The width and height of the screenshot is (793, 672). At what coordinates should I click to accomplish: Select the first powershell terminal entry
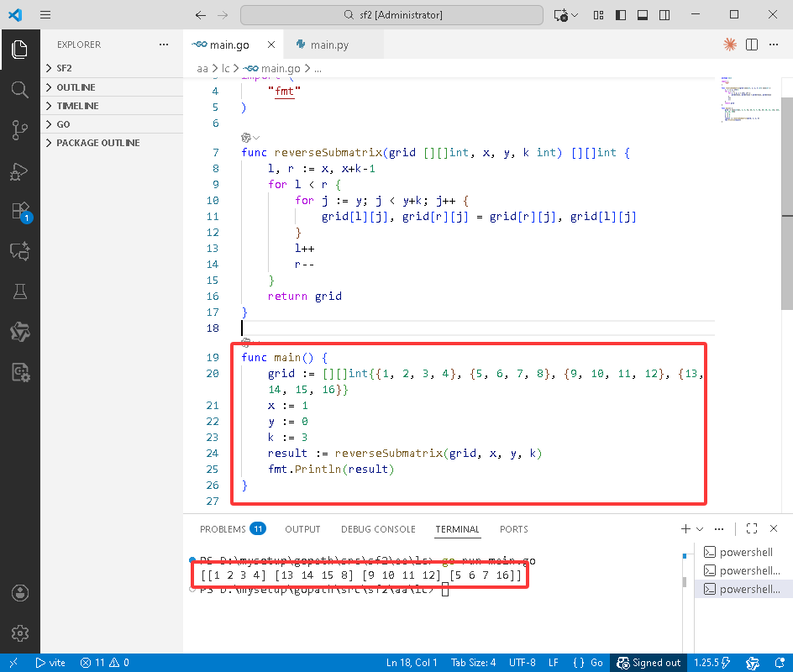tap(742, 552)
